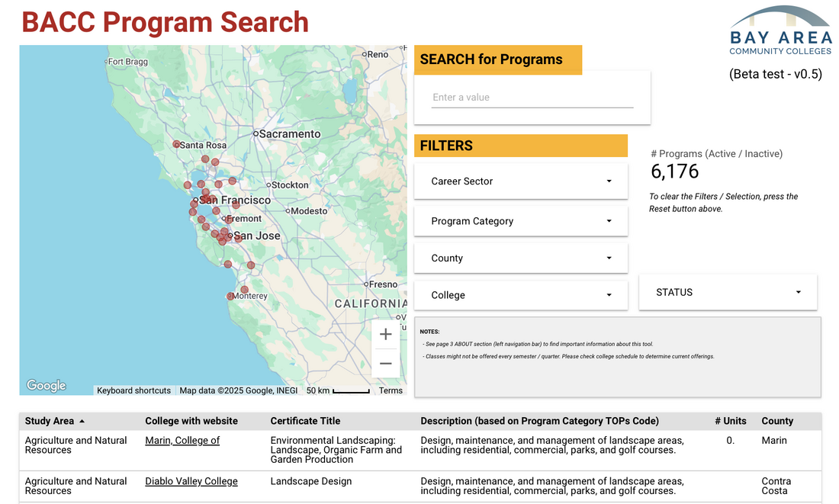Sort by the # Units column header
839x504 pixels.
coord(730,421)
